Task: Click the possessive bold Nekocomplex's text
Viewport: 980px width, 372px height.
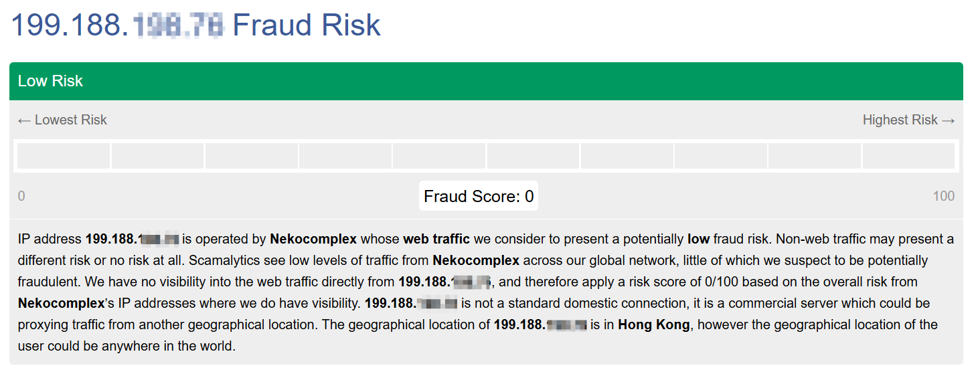Action: pyautogui.click(x=57, y=303)
